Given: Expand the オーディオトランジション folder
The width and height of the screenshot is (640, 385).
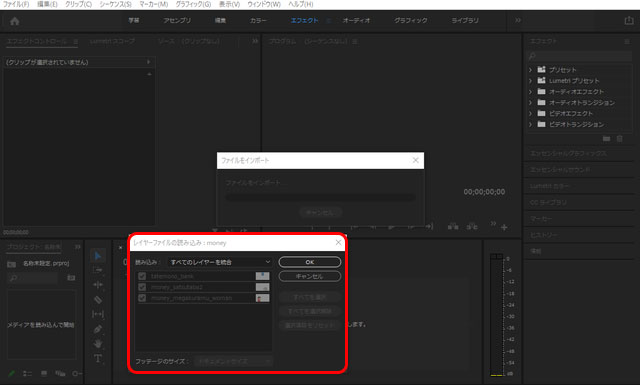Looking at the screenshot, I should [530, 102].
